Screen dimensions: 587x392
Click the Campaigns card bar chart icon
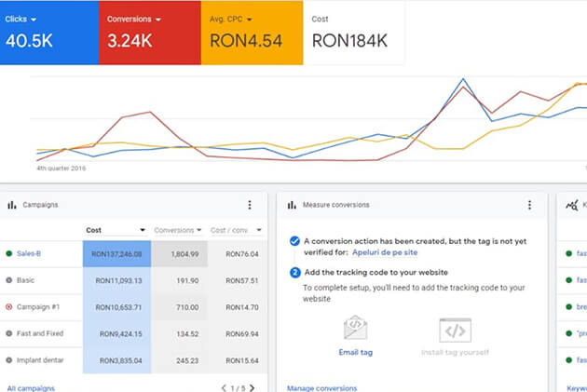pyautogui.click(x=11, y=205)
